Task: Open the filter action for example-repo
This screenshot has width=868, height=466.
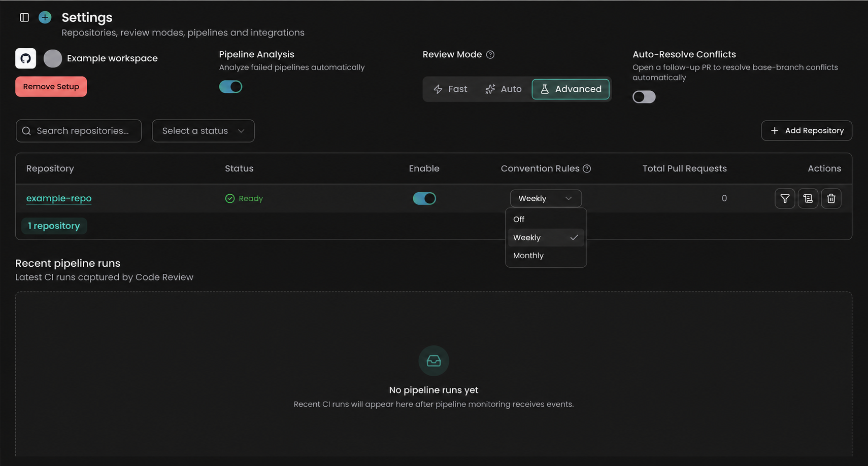Action: coord(785,198)
